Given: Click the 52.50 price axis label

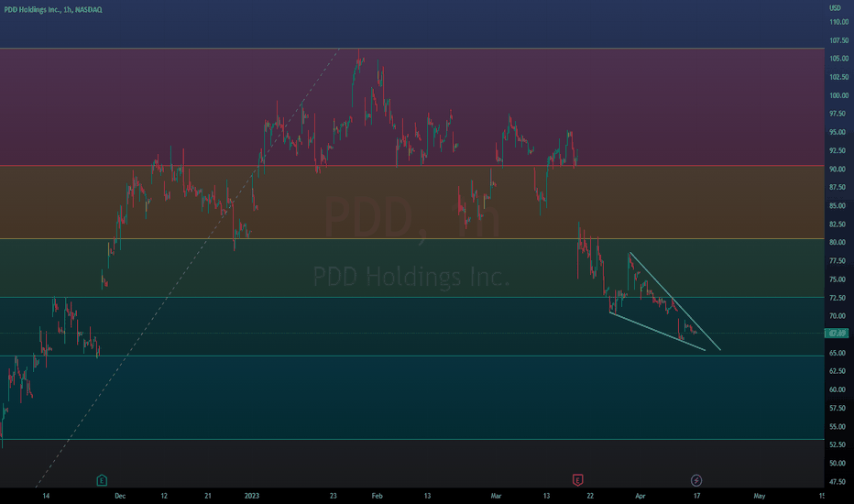Looking at the screenshot, I should pos(838,444).
